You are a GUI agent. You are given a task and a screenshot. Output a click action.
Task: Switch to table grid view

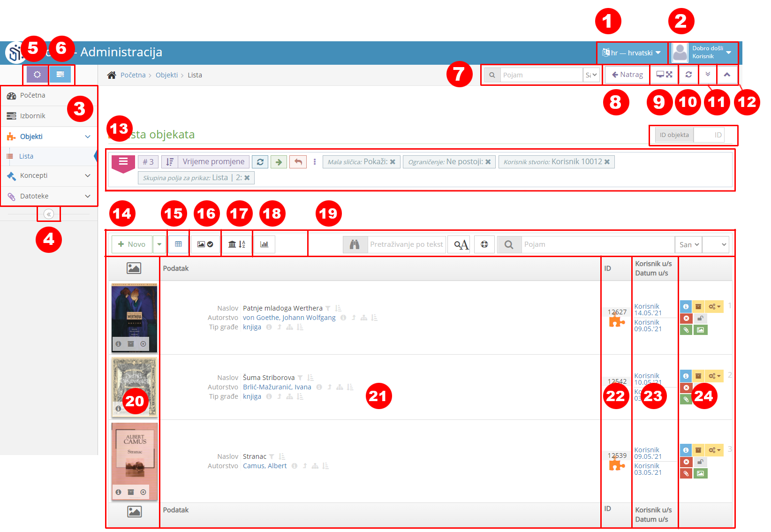pyautogui.click(x=178, y=243)
